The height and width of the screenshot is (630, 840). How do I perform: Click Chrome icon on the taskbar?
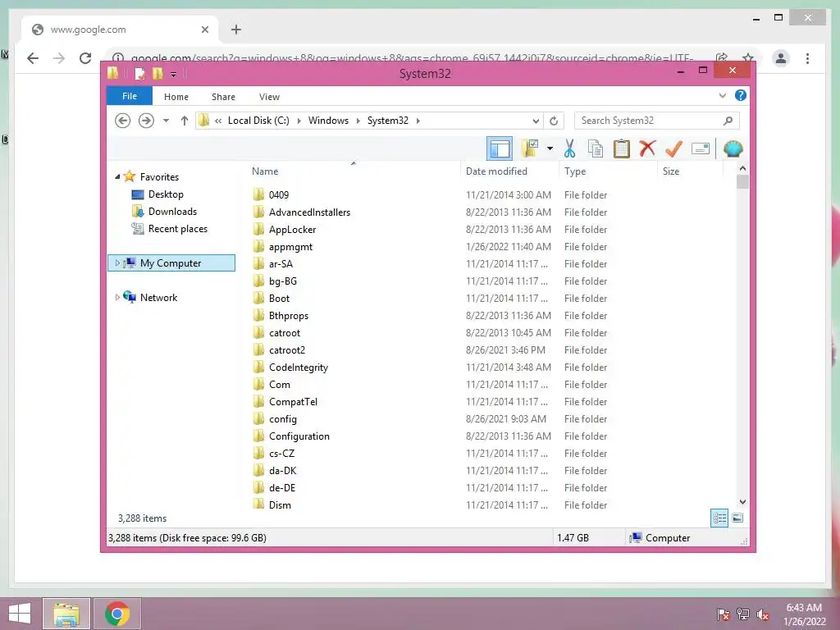click(x=117, y=614)
